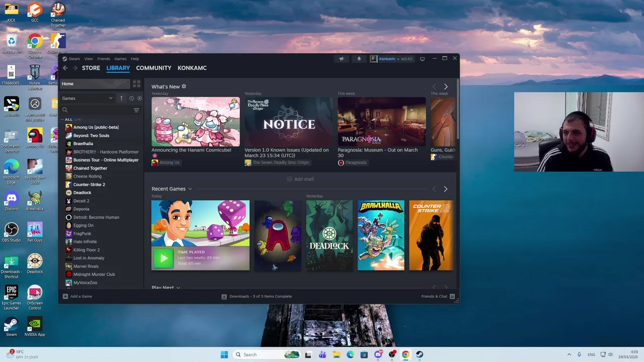Play the recent game with green button
644x362 pixels.
coord(163,258)
